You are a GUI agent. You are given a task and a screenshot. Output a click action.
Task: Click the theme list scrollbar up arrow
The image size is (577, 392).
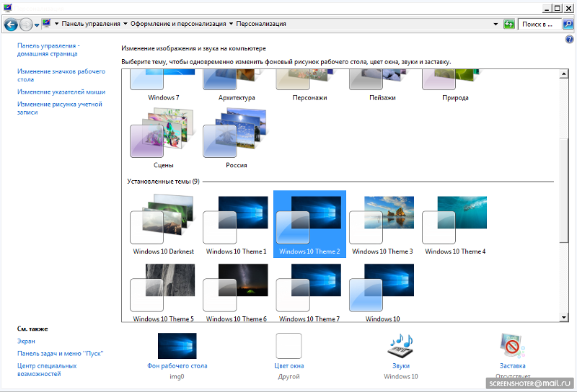click(563, 74)
